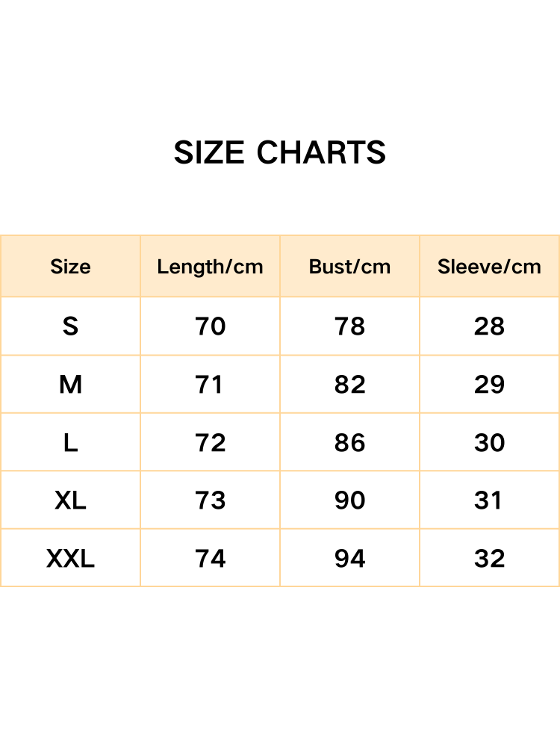Select the S size row label
The height and width of the screenshot is (747, 560).
point(70,326)
